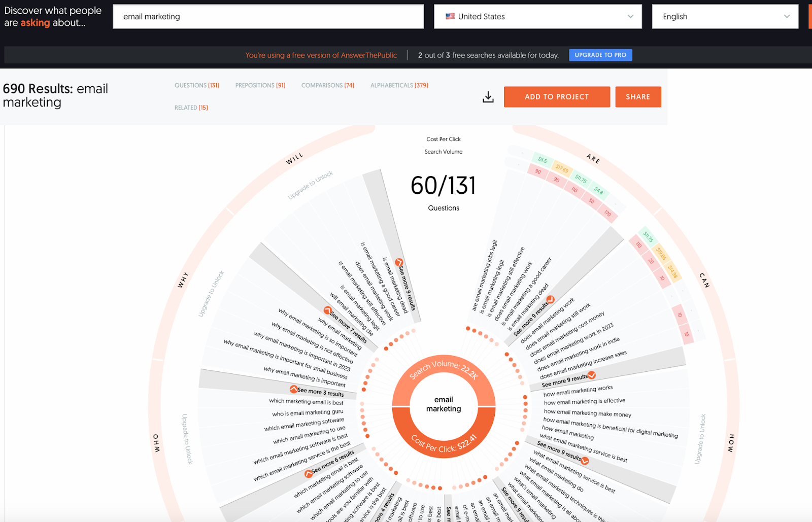Switch to the Questions (131) tab
812x522 pixels.
tap(197, 85)
